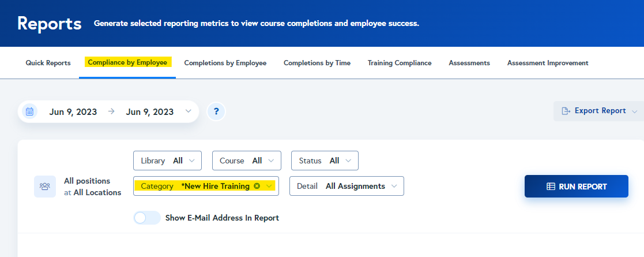Viewport: 644px width, 257px height.
Task: Open the blue question mark help icon
Action: pyautogui.click(x=216, y=111)
